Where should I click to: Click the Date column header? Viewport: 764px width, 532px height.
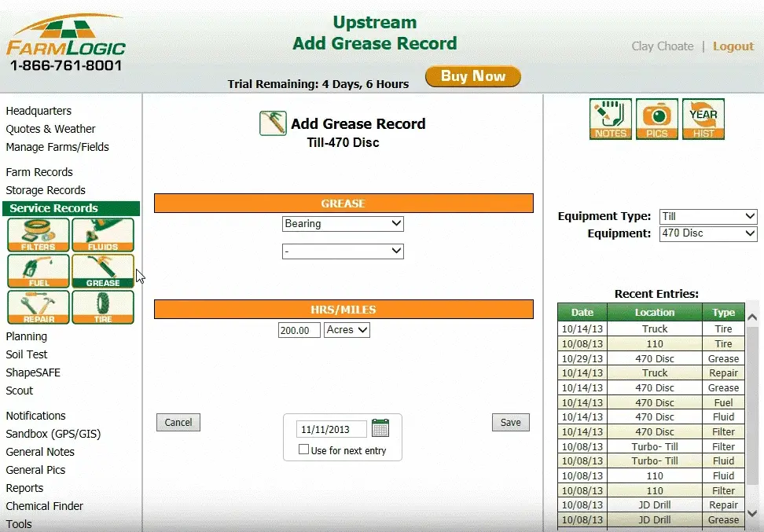point(582,312)
